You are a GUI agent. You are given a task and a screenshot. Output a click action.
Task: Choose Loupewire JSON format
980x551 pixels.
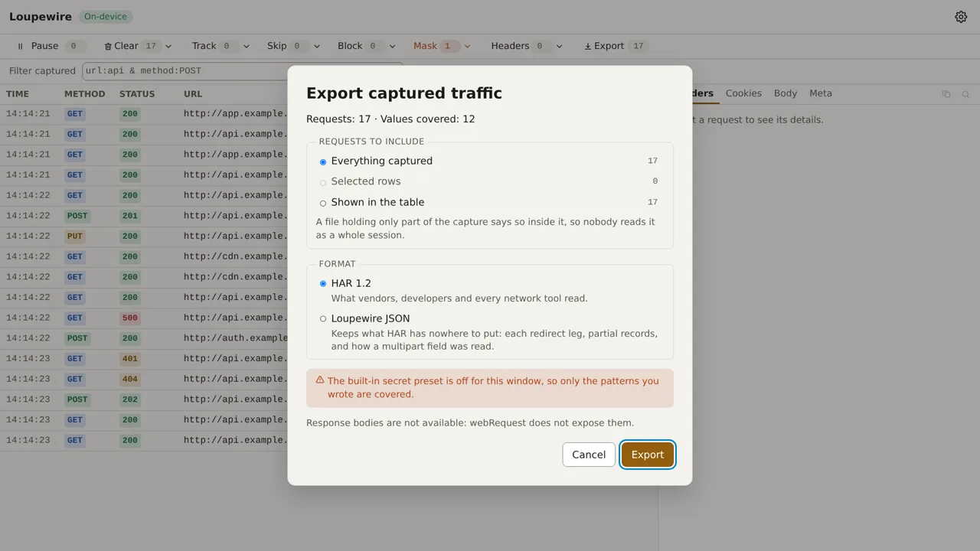(x=323, y=318)
